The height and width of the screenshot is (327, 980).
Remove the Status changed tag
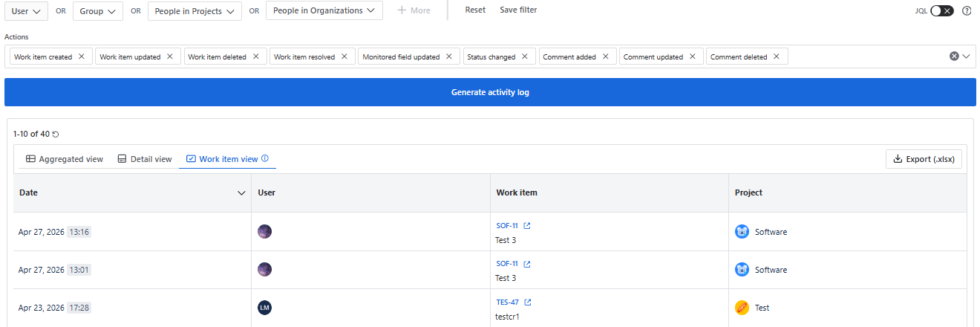coord(524,56)
